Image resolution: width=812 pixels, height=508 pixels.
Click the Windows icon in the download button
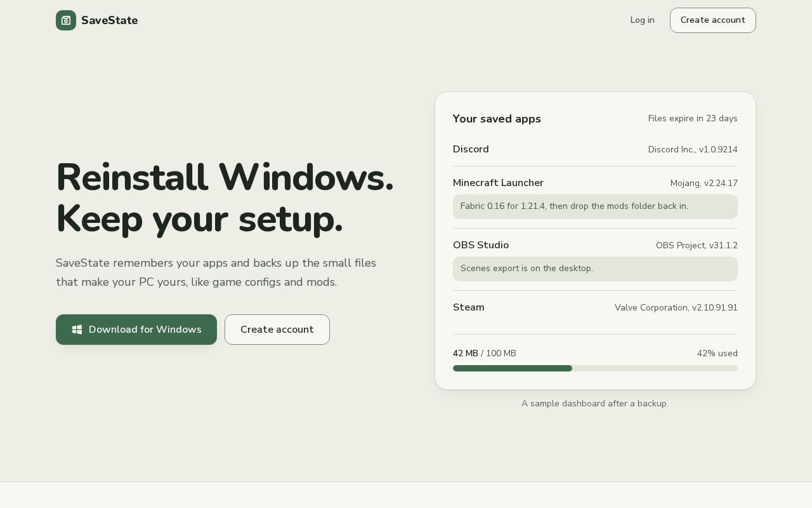point(77,330)
